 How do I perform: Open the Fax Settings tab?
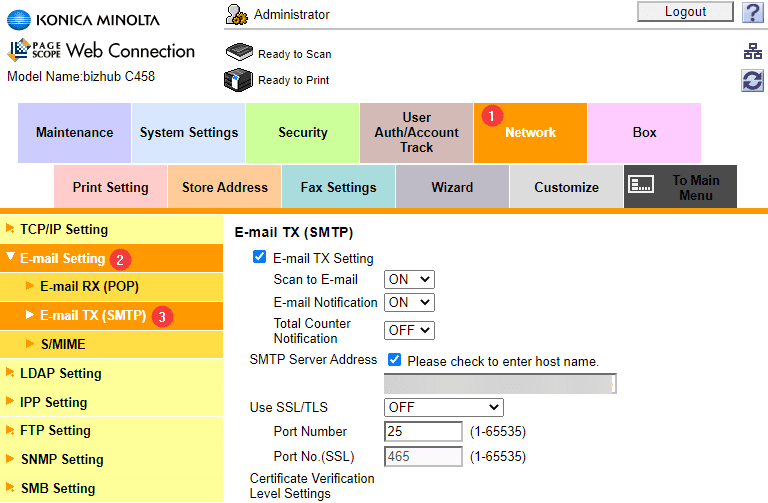tap(338, 187)
